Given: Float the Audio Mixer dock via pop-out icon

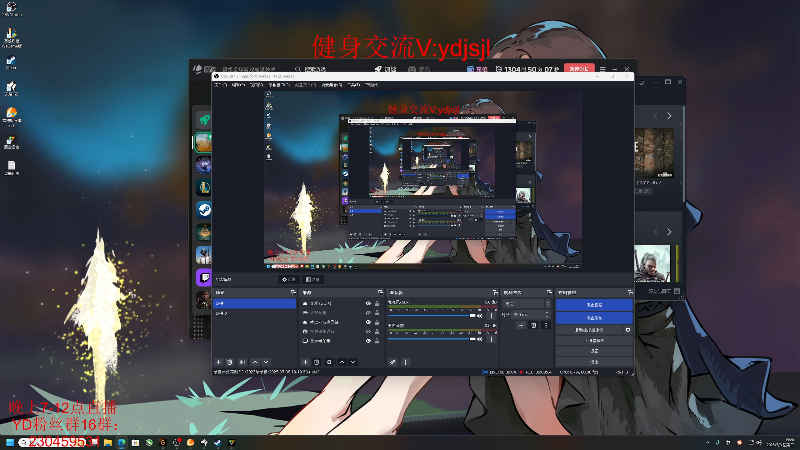Looking at the screenshot, I should click(x=495, y=292).
